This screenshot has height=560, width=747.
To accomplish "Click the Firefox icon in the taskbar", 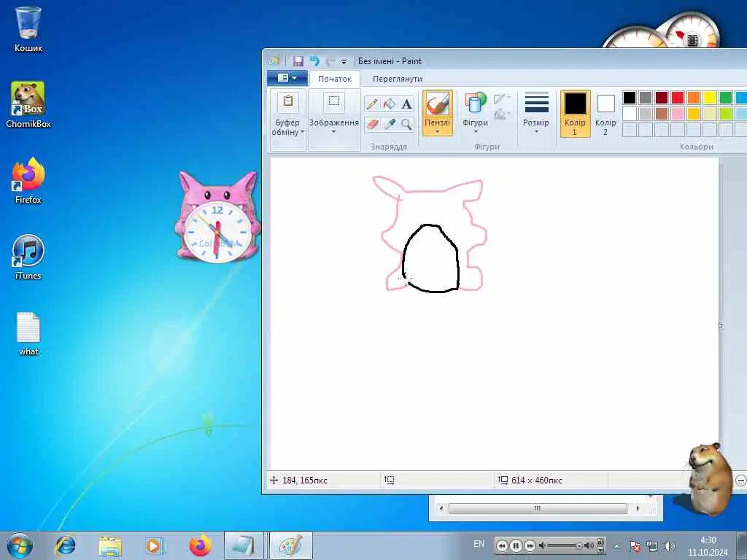I will (x=200, y=545).
